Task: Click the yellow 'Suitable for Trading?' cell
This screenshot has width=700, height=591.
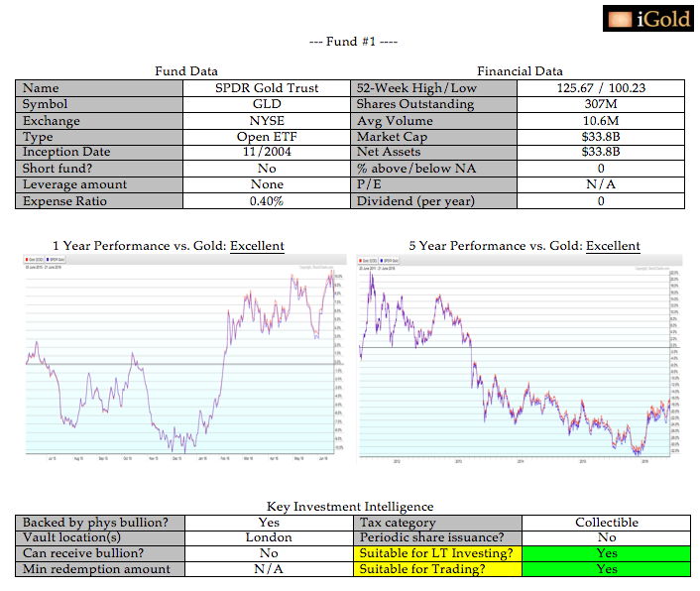Action: [x=437, y=569]
